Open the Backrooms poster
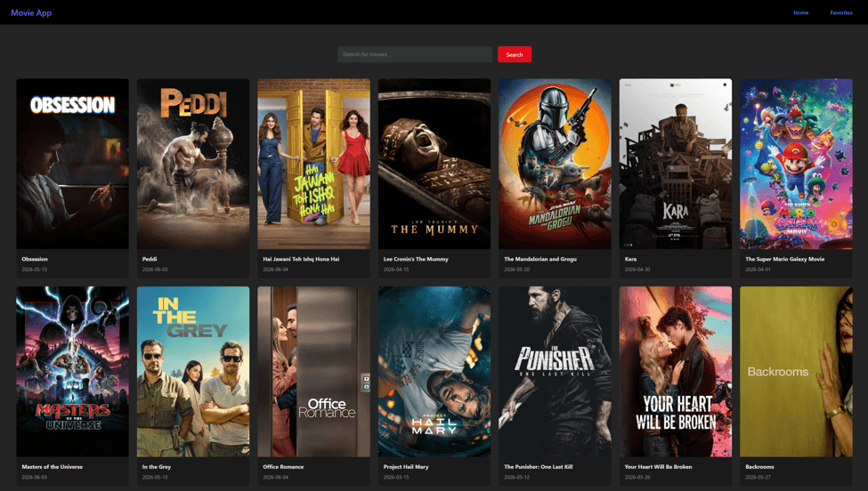Screen dimensions: 868x491 (x=796, y=372)
